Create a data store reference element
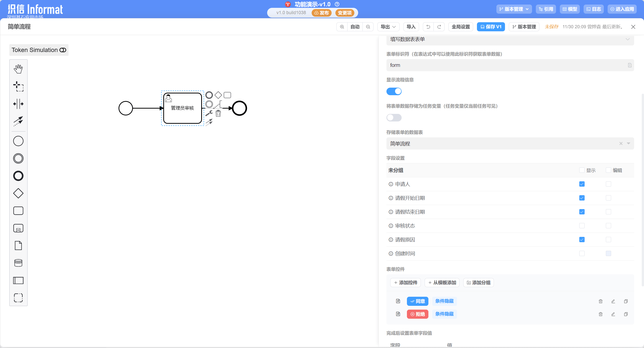 [x=18, y=263]
